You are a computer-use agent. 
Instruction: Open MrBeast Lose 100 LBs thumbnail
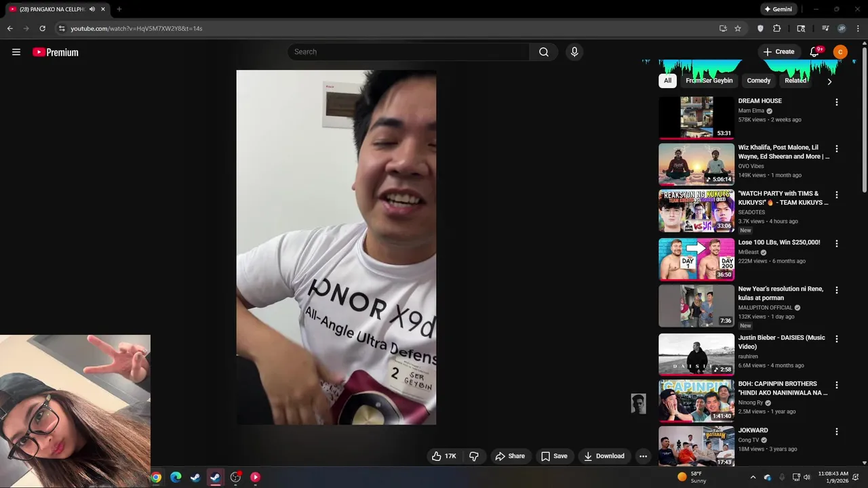click(696, 259)
